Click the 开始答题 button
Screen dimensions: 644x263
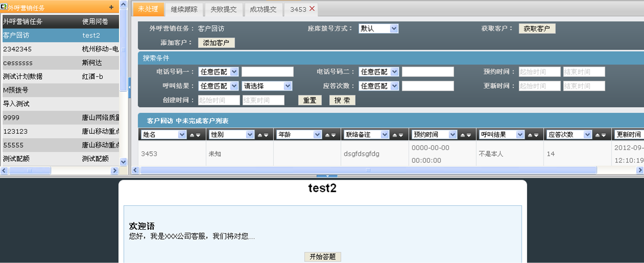(323, 257)
